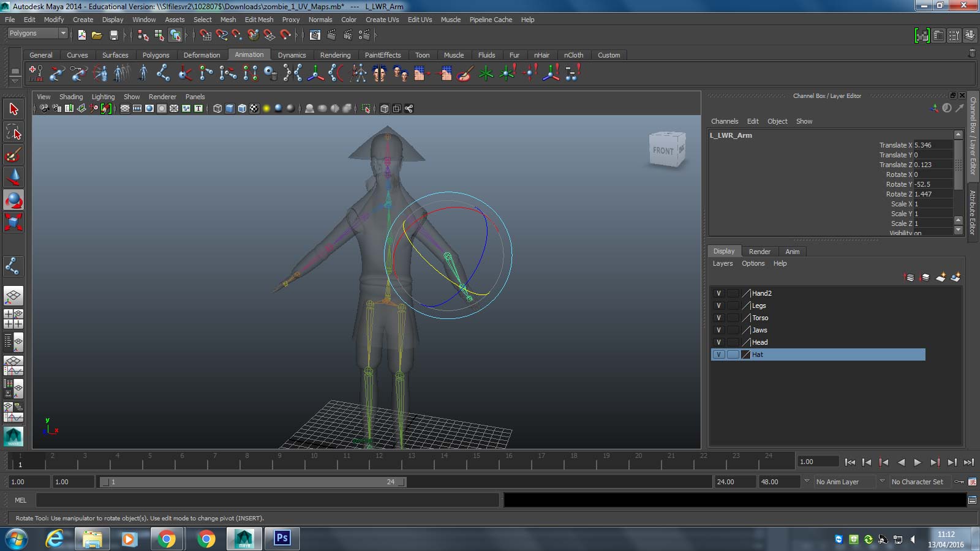Open shelf options arrow at left of shelf
This screenshot has width=980, height=551.
(15, 81)
